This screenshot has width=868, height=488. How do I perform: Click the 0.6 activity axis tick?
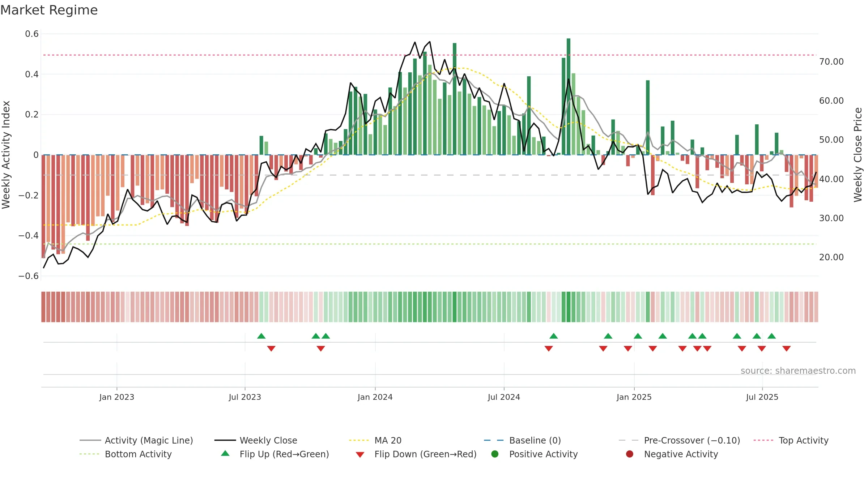pos(32,34)
